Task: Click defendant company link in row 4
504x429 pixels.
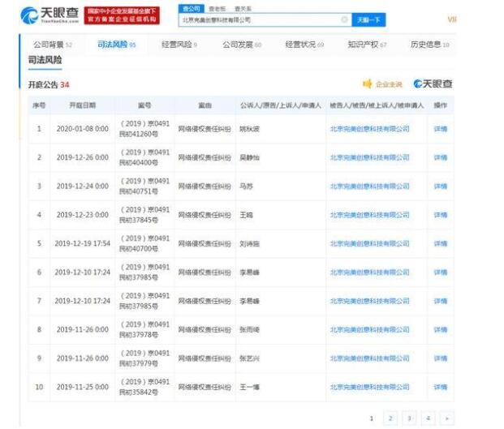Action: pyautogui.click(x=369, y=215)
